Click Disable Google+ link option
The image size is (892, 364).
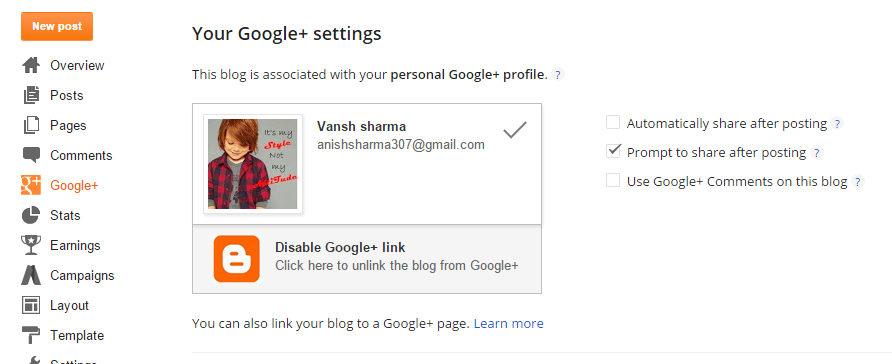(x=367, y=259)
